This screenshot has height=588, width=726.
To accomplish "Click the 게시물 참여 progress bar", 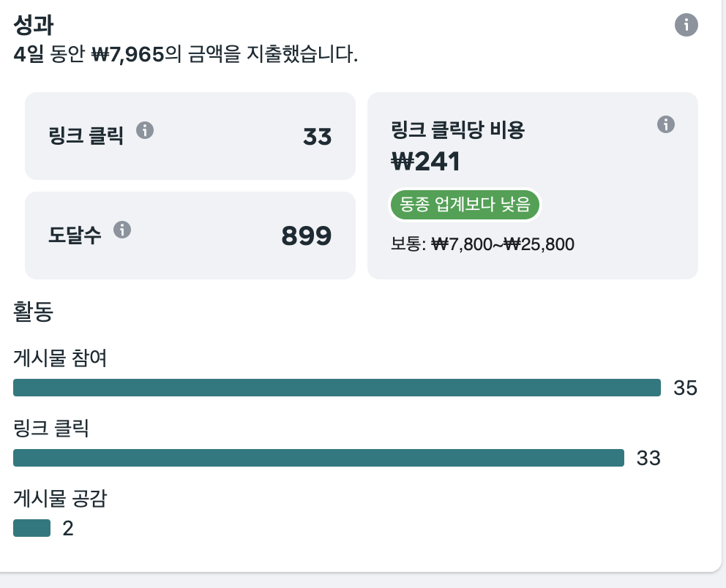I will [337, 388].
